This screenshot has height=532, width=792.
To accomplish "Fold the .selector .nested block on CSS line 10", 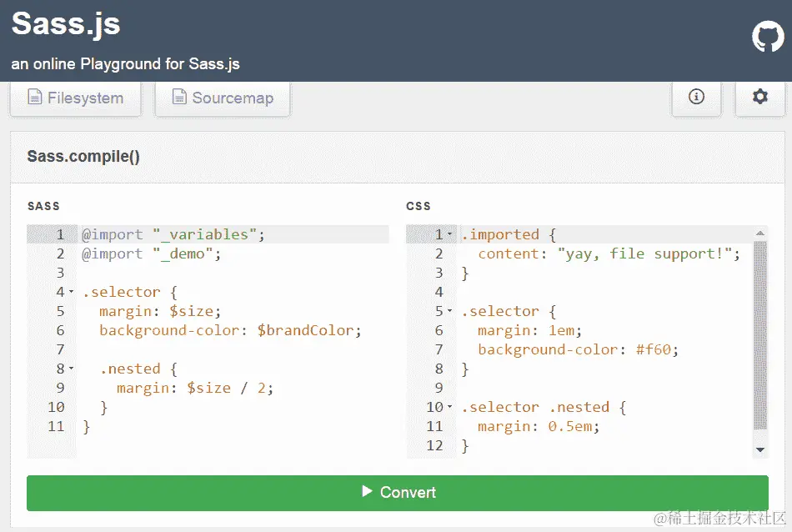I will pyautogui.click(x=449, y=407).
